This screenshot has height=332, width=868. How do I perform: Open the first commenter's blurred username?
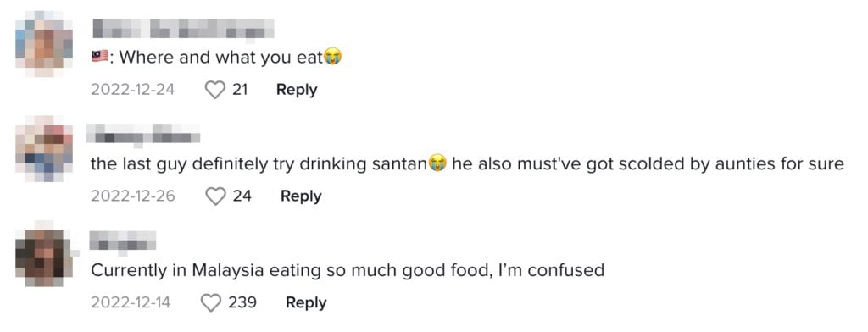click(183, 30)
